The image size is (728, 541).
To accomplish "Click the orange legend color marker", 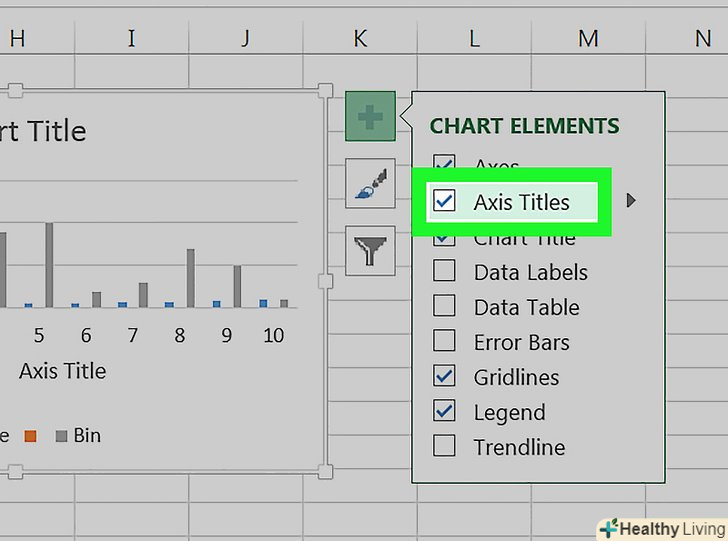I will [x=31, y=436].
